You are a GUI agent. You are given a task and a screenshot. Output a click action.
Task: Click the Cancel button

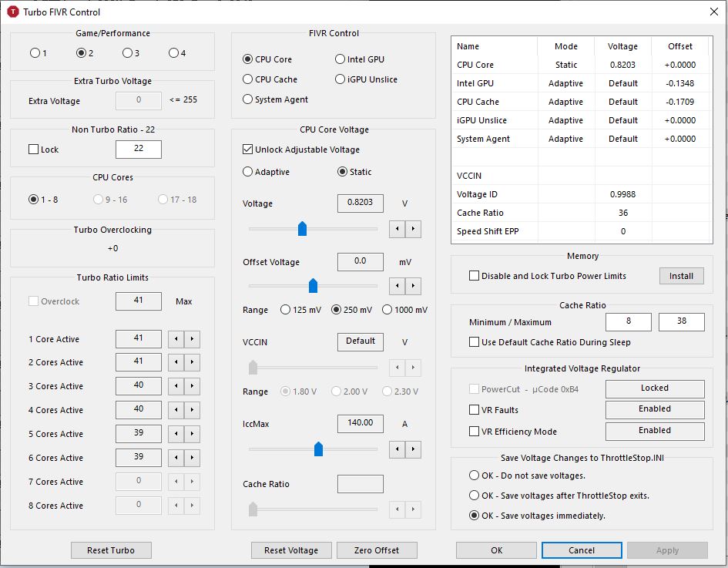coord(582,550)
